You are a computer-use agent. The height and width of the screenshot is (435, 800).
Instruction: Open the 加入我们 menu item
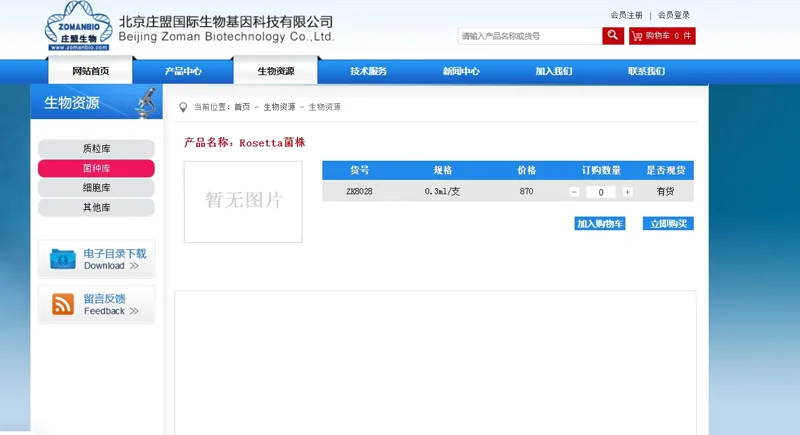coord(554,71)
